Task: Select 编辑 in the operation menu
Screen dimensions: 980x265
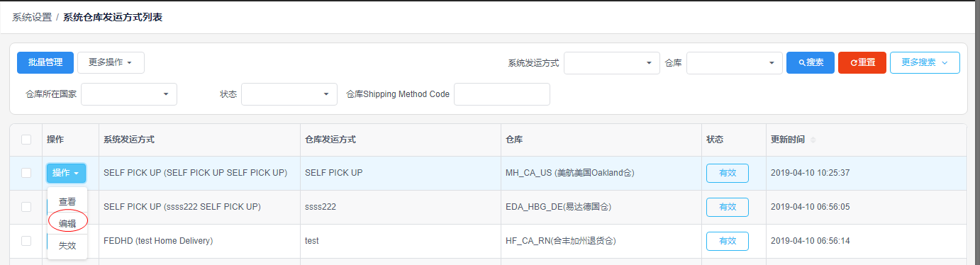Action: pyautogui.click(x=67, y=223)
